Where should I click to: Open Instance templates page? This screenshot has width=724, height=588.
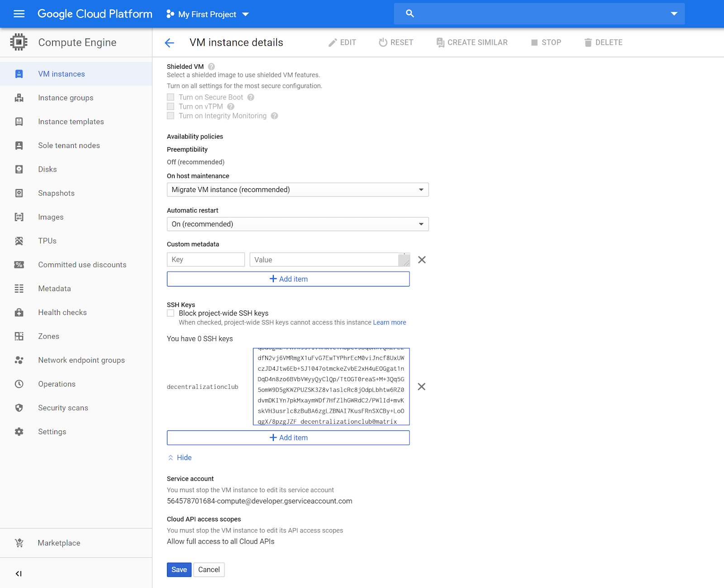pyautogui.click(x=71, y=122)
